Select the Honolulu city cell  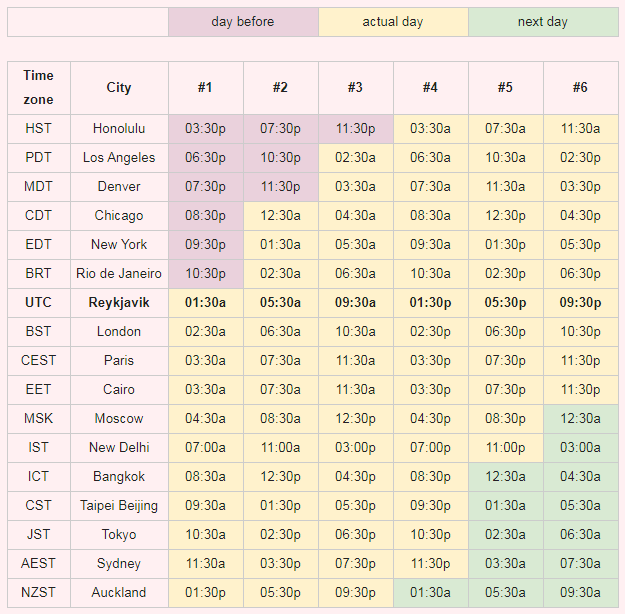tap(119, 129)
